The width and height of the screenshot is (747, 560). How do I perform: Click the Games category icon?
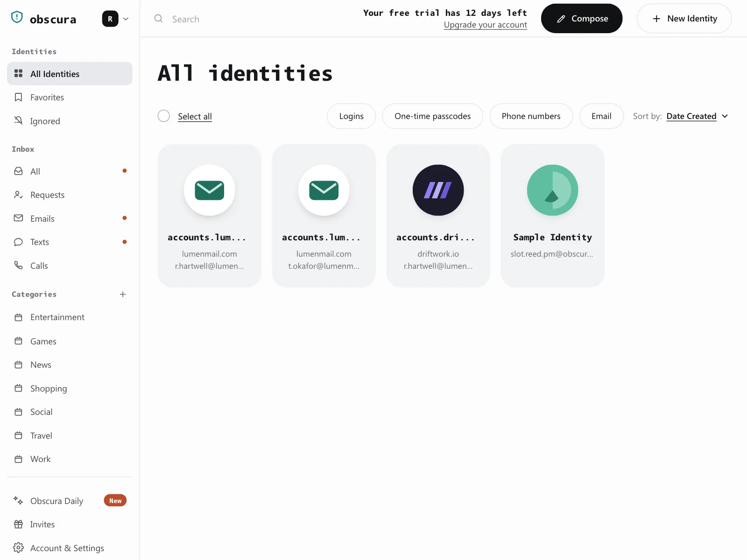[19, 341]
